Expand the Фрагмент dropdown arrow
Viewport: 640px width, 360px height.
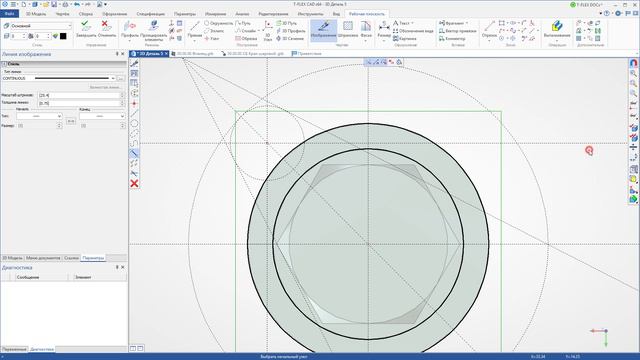pyautogui.click(x=467, y=23)
